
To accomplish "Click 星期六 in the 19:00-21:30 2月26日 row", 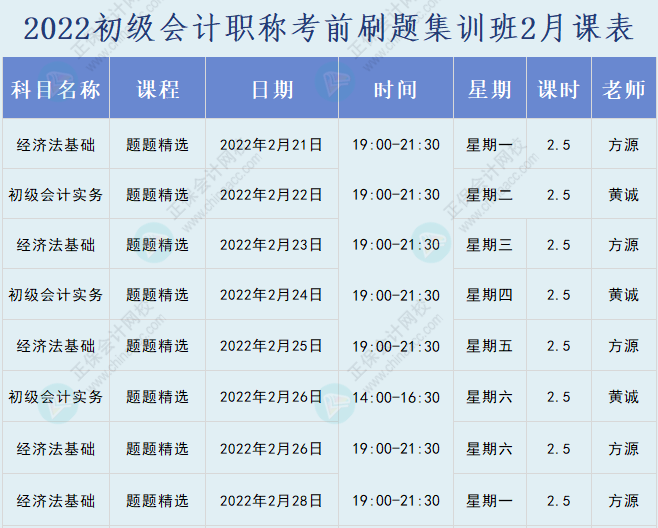I will pyautogui.click(x=489, y=449).
